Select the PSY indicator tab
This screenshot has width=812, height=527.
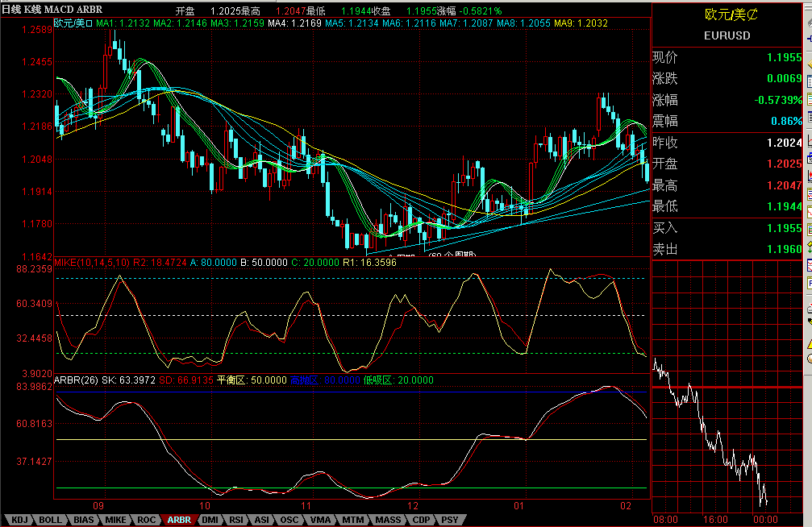[449, 520]
